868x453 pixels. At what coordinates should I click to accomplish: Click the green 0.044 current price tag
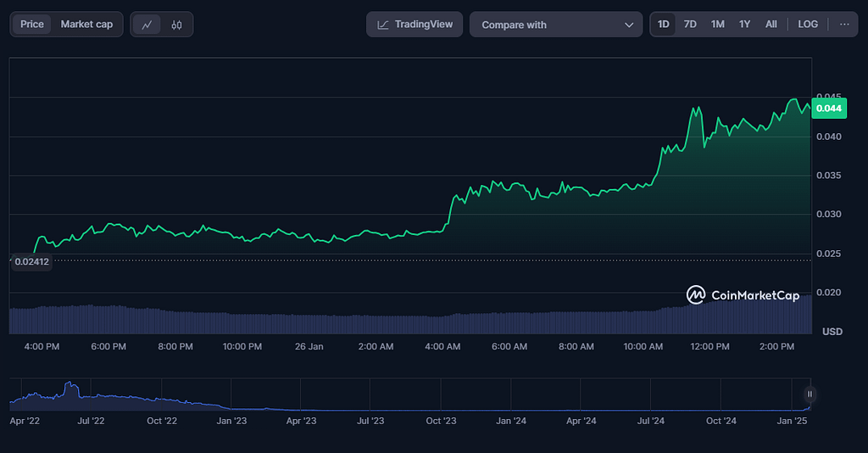827,108
